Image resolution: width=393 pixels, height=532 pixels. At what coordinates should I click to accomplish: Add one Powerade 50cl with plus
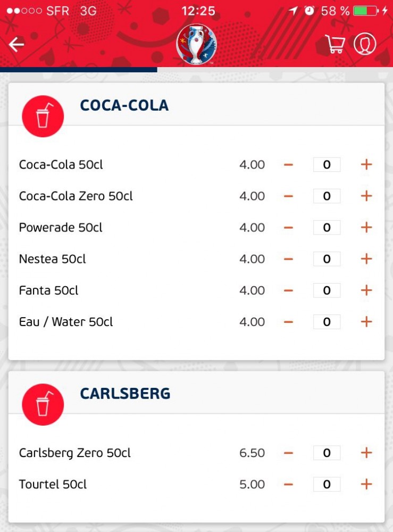(x=366, y=227)
